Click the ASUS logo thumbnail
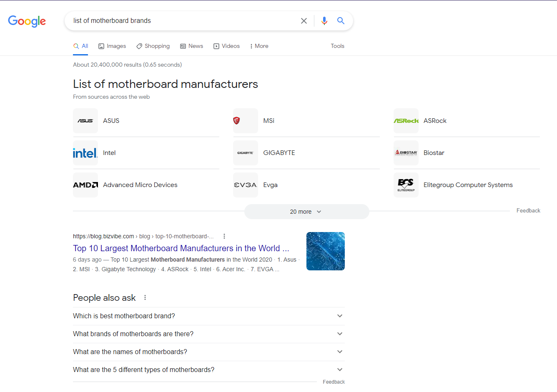The height and width of the screenshot is (392, 557). tap(85, 121)
